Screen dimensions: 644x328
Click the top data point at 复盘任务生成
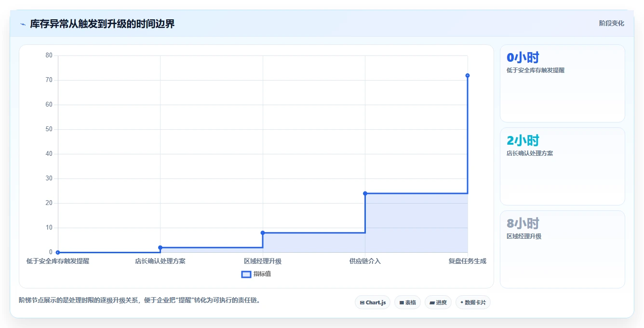(468, 75)
